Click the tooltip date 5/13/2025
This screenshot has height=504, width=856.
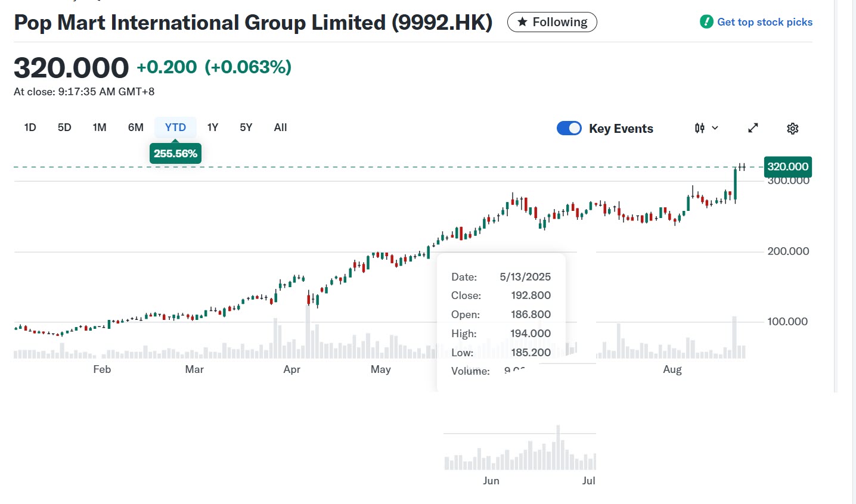[x=525, y=277]
